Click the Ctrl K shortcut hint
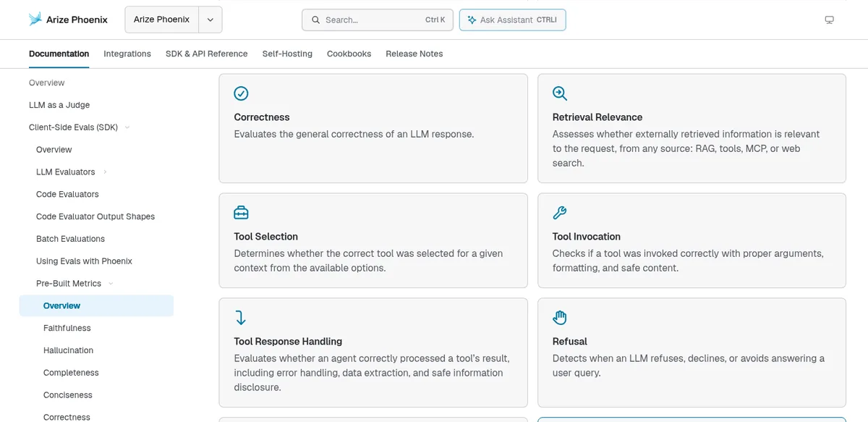This screenshot has width=868, height=422. click(435, 20)
